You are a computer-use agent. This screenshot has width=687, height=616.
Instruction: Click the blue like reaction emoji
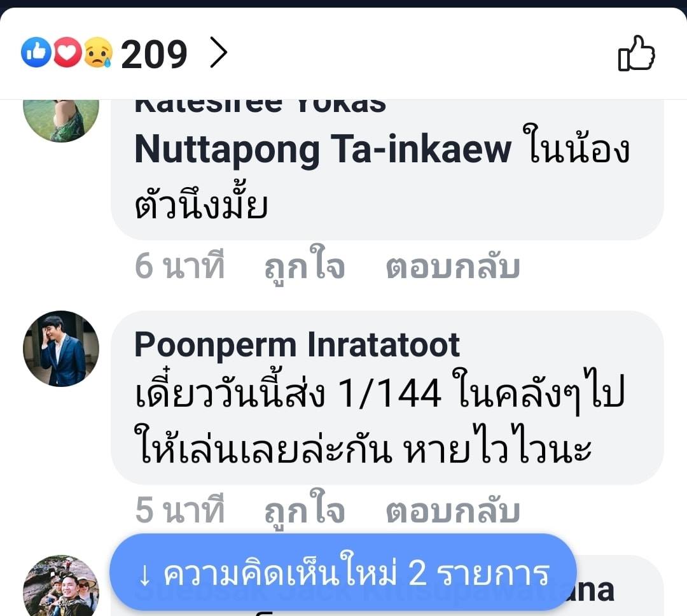tap(36, 52)
